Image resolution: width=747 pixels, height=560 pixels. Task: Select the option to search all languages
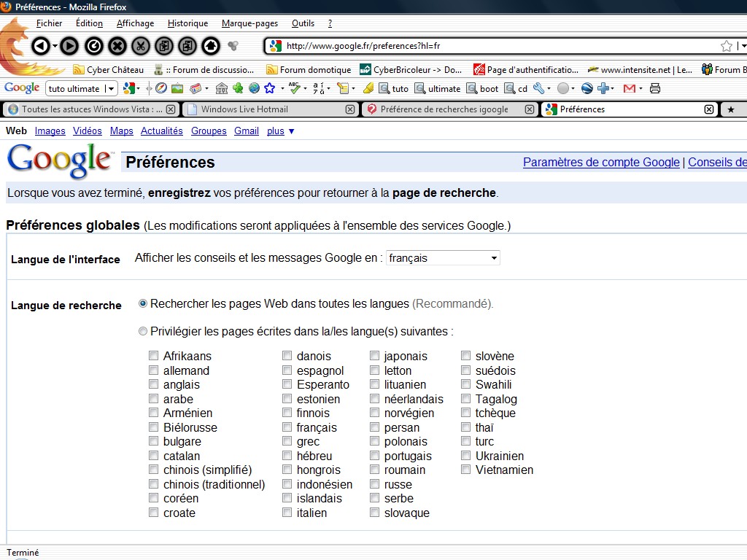pyautogui.click(x=143, y=303)
